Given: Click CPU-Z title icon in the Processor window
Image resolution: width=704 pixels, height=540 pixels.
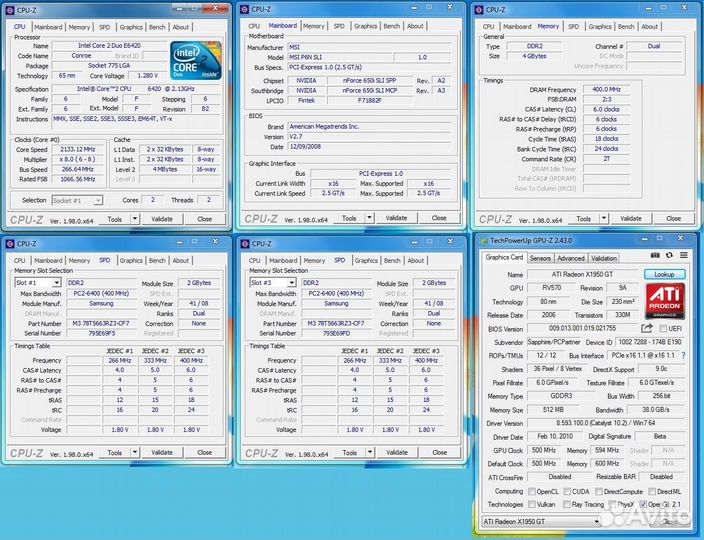Looking at the screenshot, I should (x=10, y=10).
